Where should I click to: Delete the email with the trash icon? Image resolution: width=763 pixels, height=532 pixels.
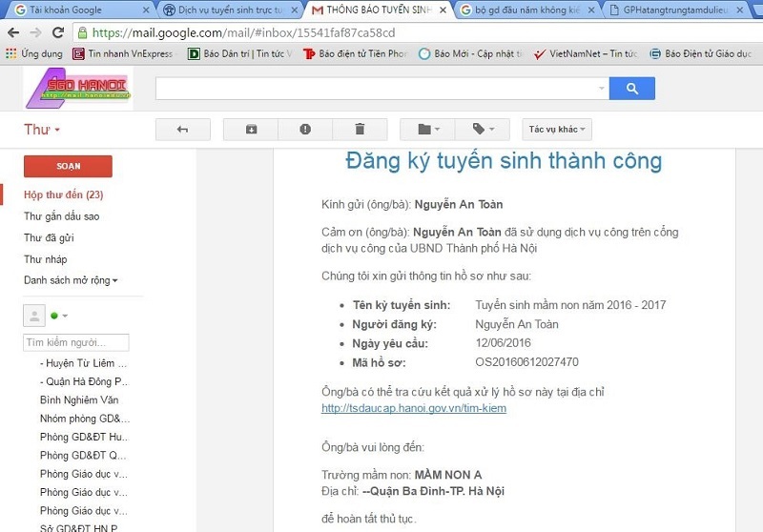coord(360,129)
